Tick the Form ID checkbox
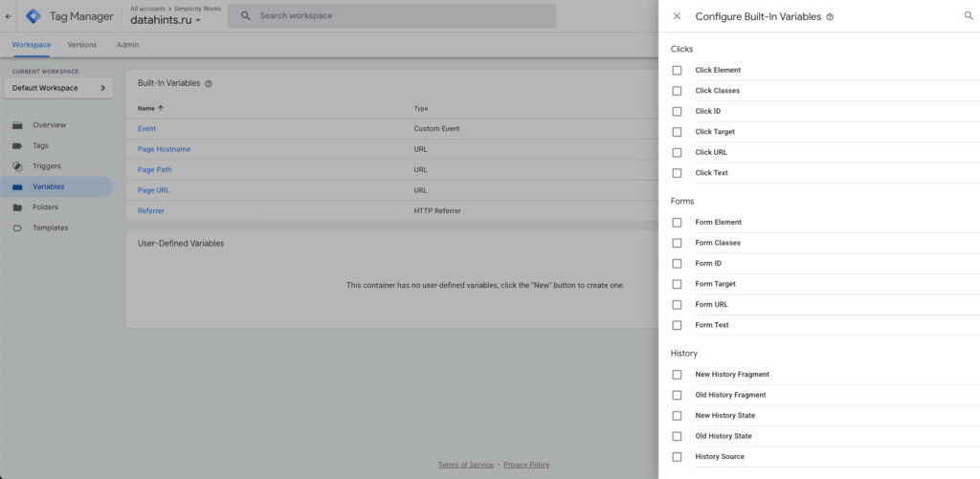Image resolution: width=980 pixels, height=479 pixels. coord(677,264)
